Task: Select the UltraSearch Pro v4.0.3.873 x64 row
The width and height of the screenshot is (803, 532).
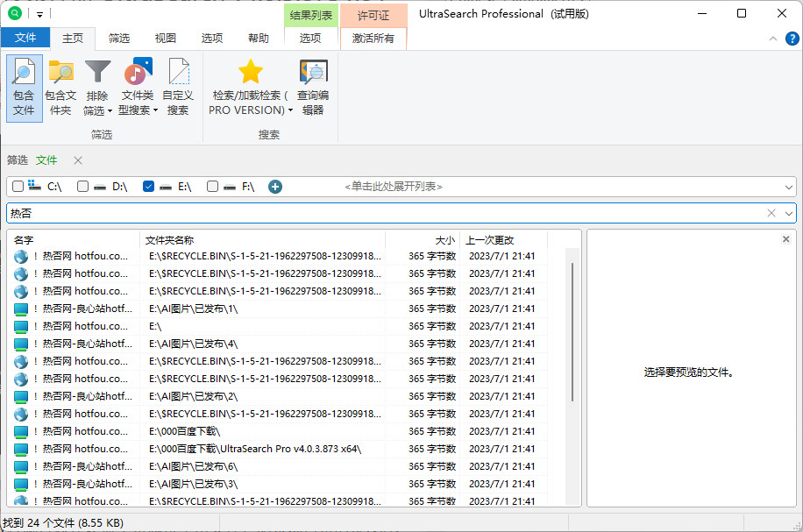Action: pos(278,449)
